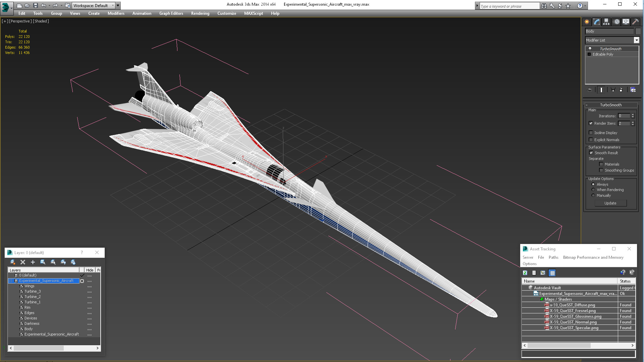Image resolution: width=644 pixels, height=362 pixels.
Task: Open the Modify command panel tab
Action: 596,22
